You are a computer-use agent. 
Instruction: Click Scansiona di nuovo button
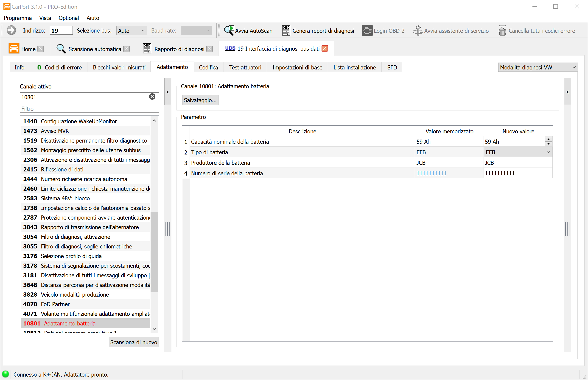(x=134, y=342)
